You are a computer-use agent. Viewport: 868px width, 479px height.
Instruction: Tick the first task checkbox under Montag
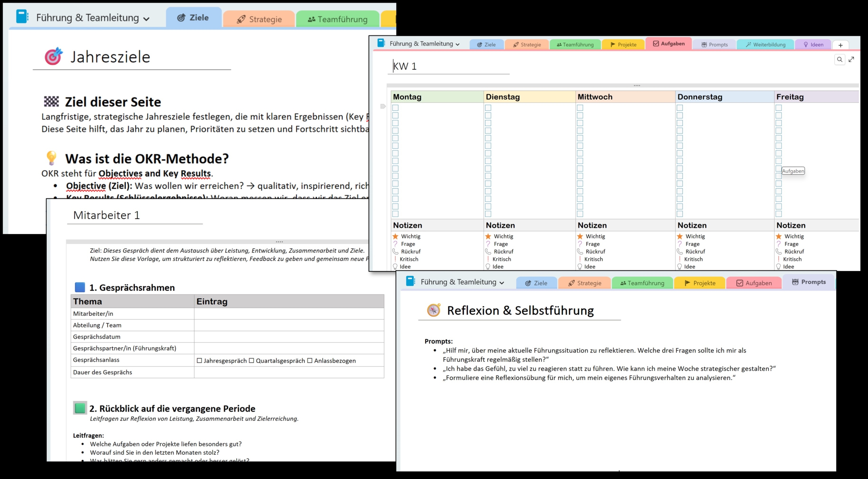pyautogui.click(x=395, y=108)
